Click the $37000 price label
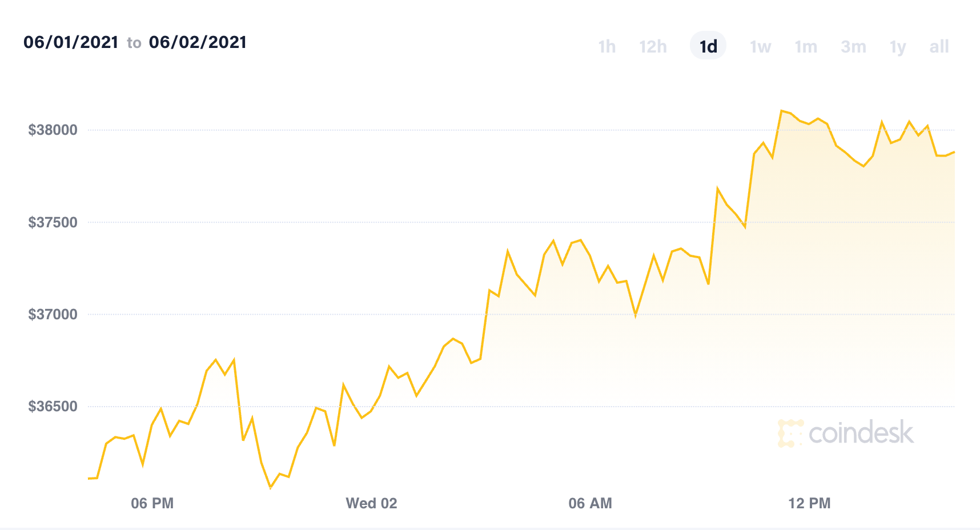This screenshot has height=530, width=980. pos(53,314)
